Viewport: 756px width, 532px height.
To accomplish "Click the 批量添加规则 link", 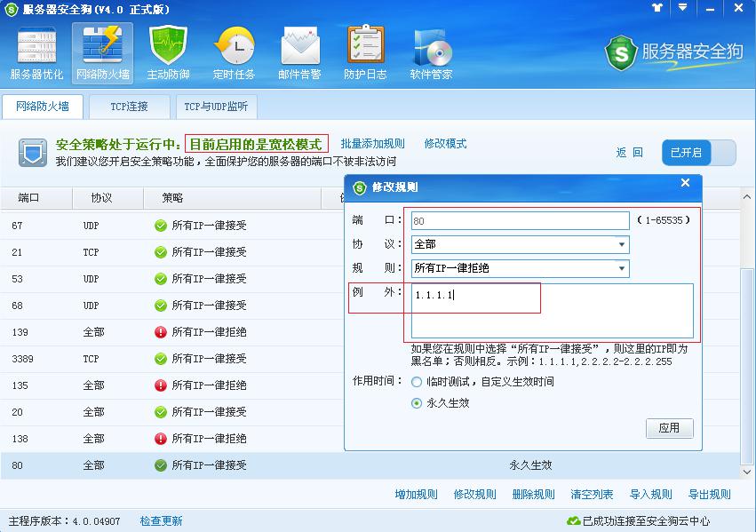I will click(373, 143).
